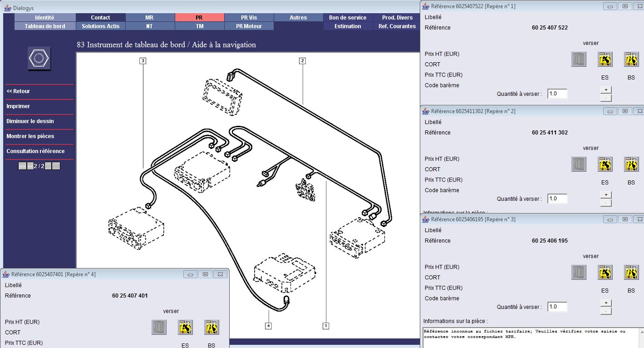Click Montrer les pièces
This screenshot has width=644, height=348.
30,136
